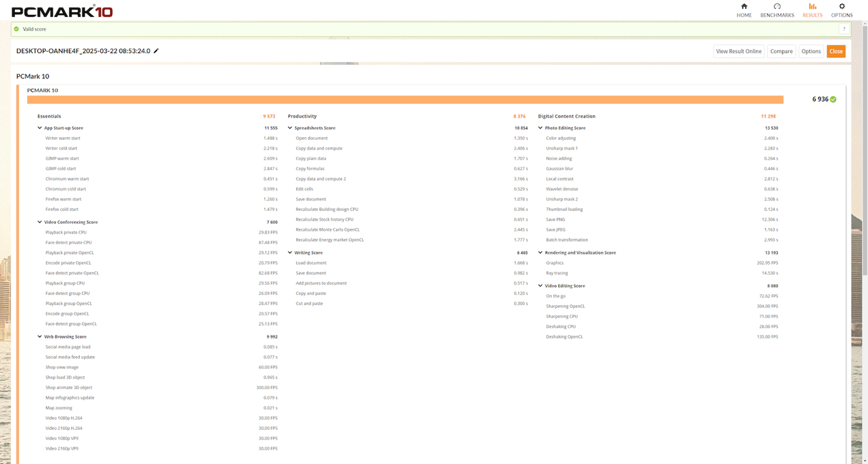Click the Writer warm start row
The width and height of the screenshot is (868, 464).
tap(161, 138)
